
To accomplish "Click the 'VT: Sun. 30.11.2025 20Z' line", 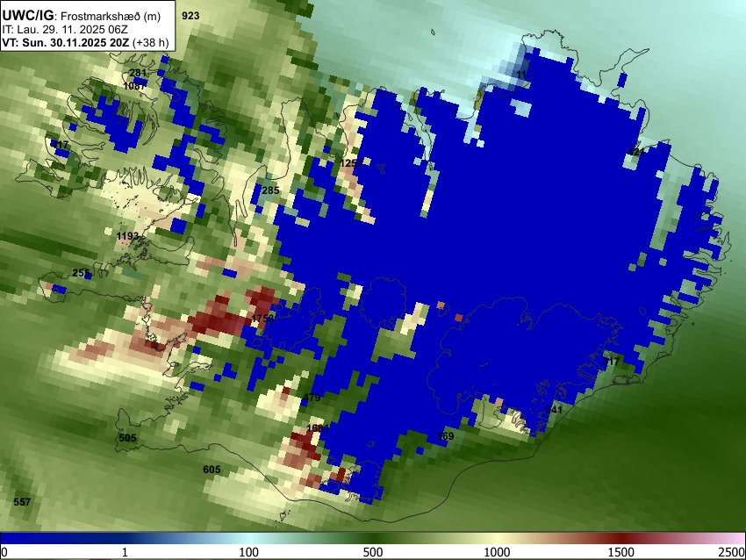I will [65, 42].
